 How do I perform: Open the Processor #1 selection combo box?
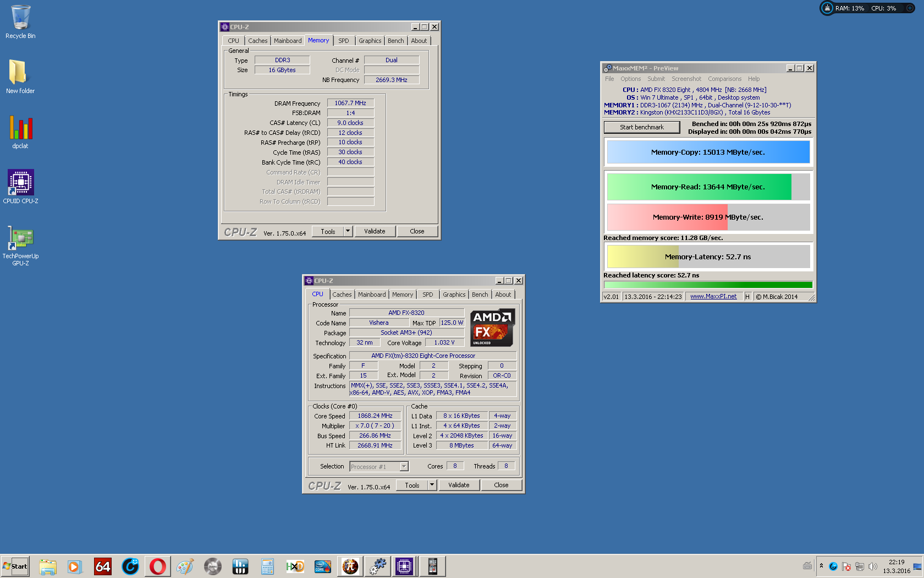379,467
